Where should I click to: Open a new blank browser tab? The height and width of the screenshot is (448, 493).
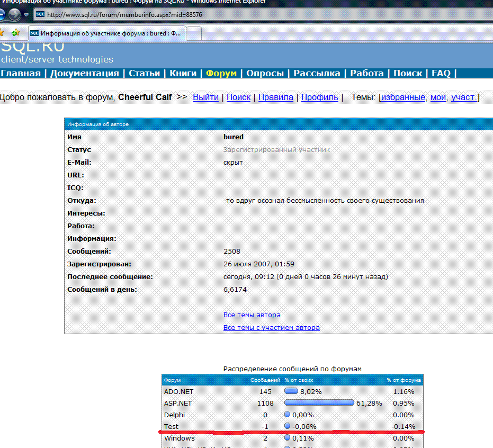pos(194,33)
